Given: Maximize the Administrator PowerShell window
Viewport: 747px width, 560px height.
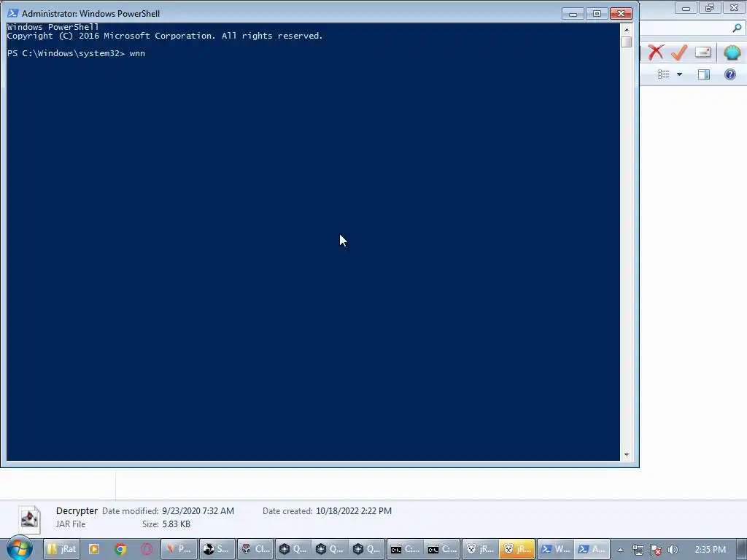Looking at the screenshot, I should 597,14.
